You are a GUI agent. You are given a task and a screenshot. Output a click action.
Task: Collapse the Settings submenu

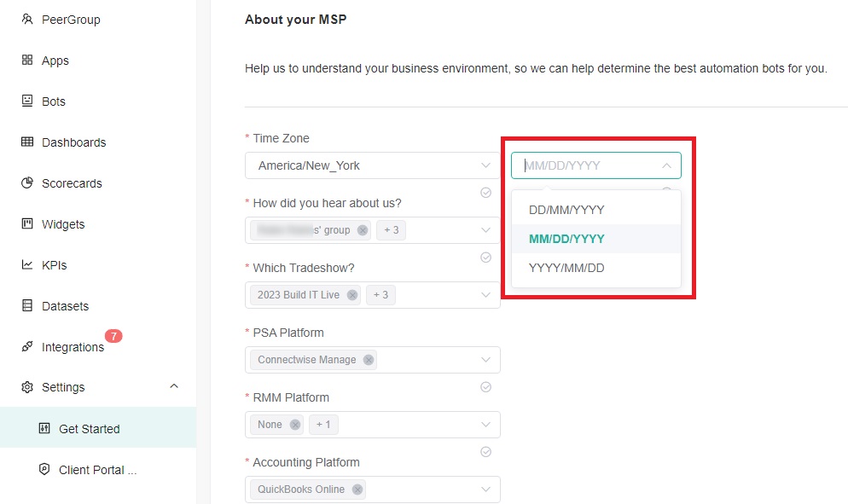174,386
